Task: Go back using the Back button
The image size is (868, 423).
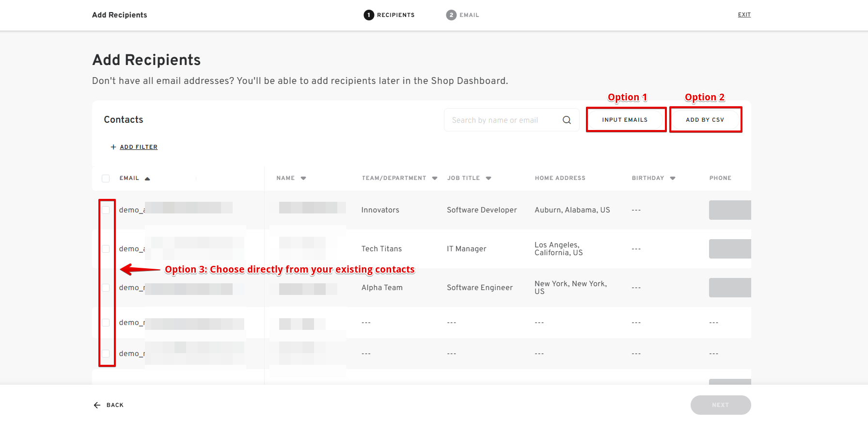Action: pyautogui.click(x=109, y=405)
